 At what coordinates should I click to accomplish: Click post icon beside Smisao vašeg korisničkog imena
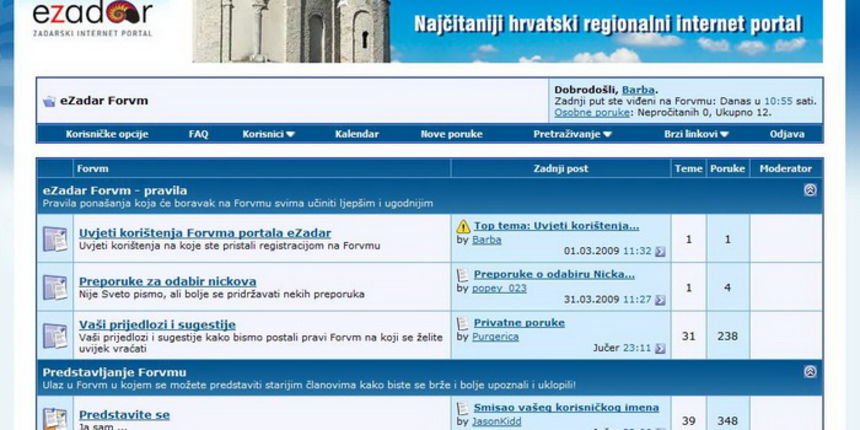[x=463, y=408]
